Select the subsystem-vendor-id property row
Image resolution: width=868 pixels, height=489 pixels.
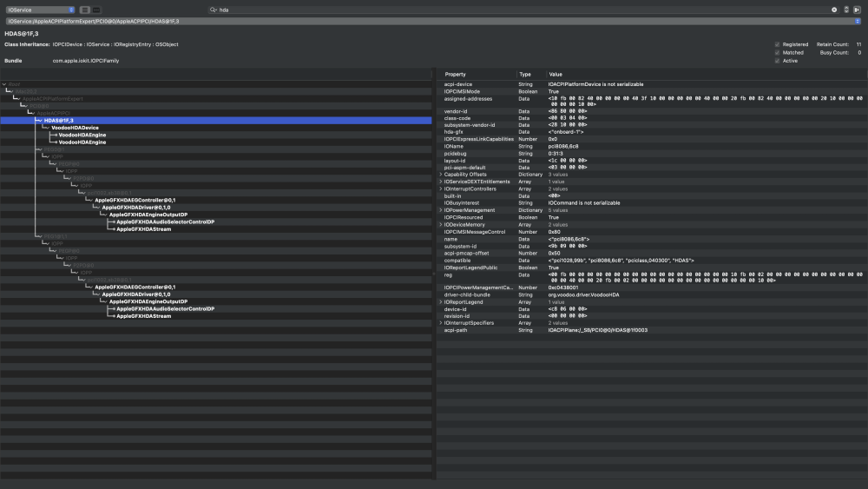click(x=653, y=125)
